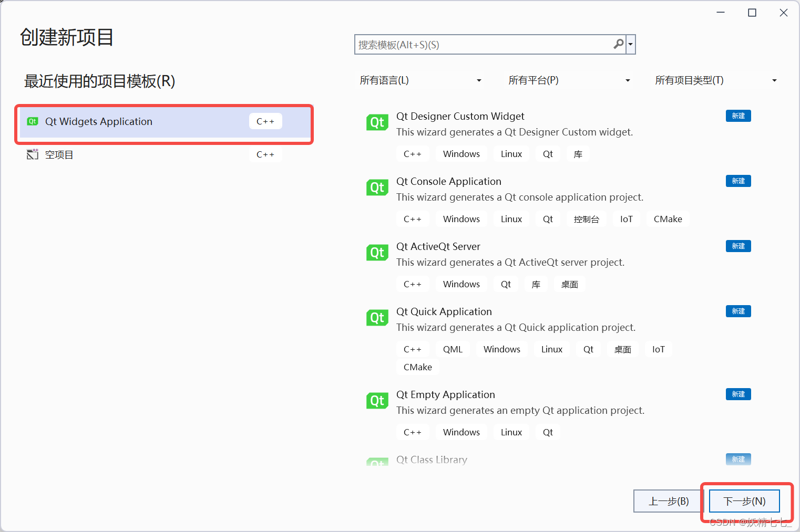
Task: Click the C++ tag of Qt Widgets Application
Action: 265,121
